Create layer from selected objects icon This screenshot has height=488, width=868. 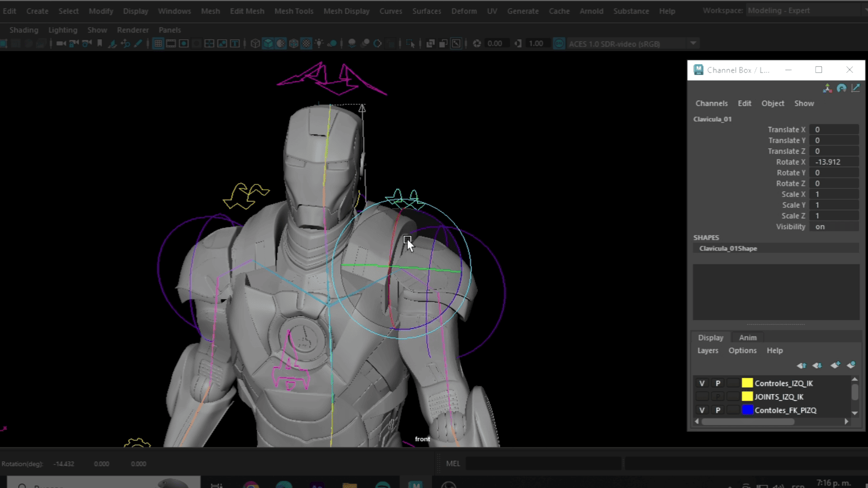(851, 365)
